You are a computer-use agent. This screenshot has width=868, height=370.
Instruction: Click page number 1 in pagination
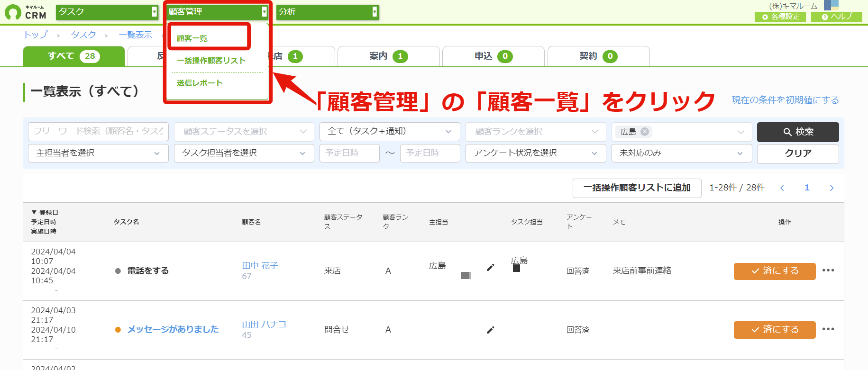tap(807, 188)
